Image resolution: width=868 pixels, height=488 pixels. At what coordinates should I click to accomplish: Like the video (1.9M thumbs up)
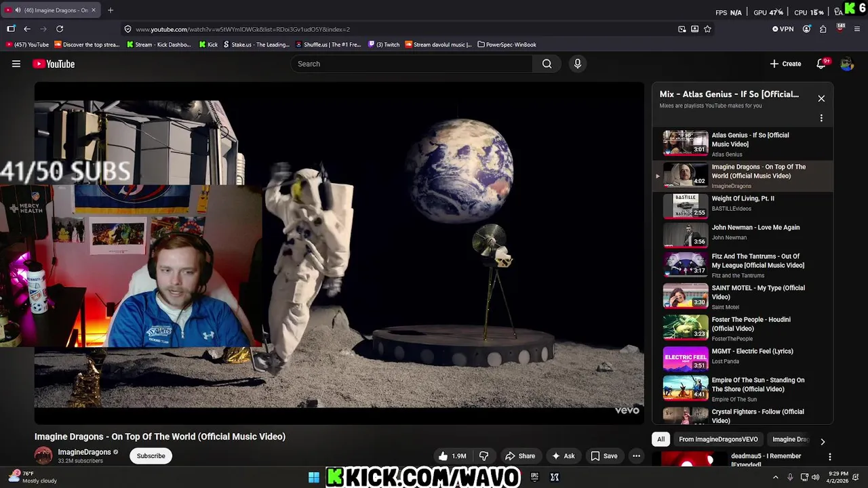(451, 456)
